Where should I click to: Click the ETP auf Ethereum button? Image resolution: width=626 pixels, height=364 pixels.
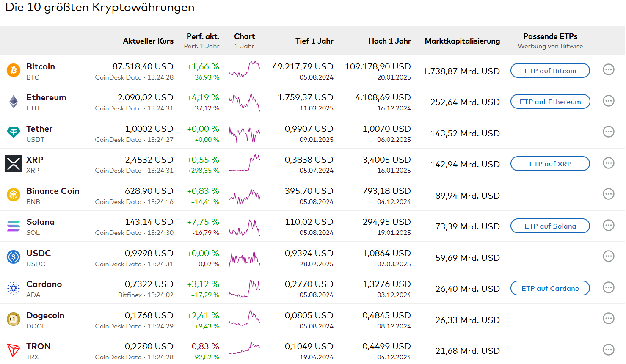tap(550, 102)
